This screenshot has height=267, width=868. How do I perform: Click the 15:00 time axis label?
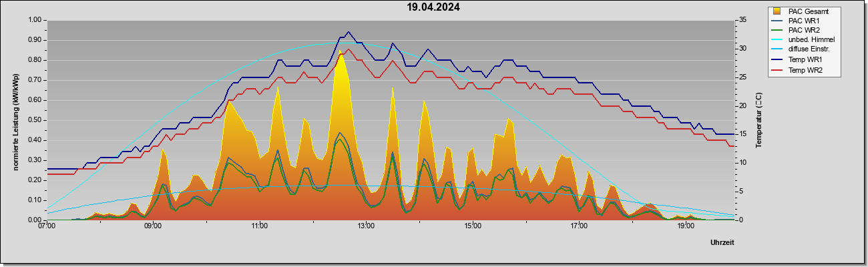tap(473, 226)
